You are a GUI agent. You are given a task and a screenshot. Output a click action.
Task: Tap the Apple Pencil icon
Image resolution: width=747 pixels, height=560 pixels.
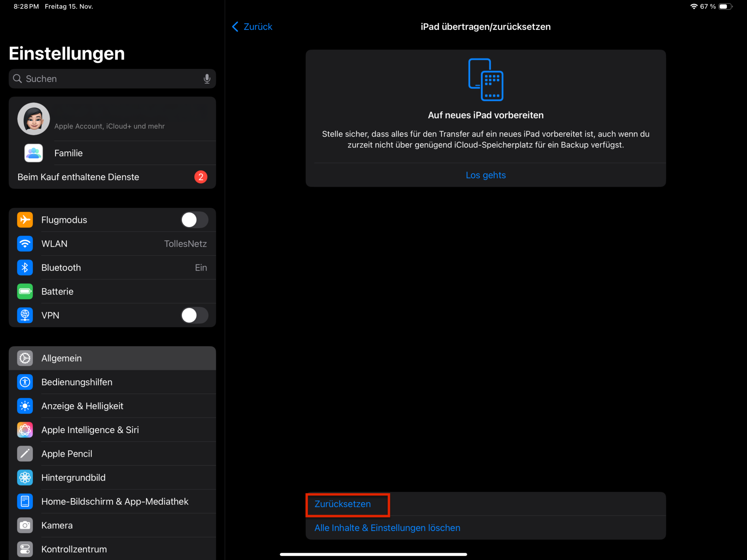25,454
